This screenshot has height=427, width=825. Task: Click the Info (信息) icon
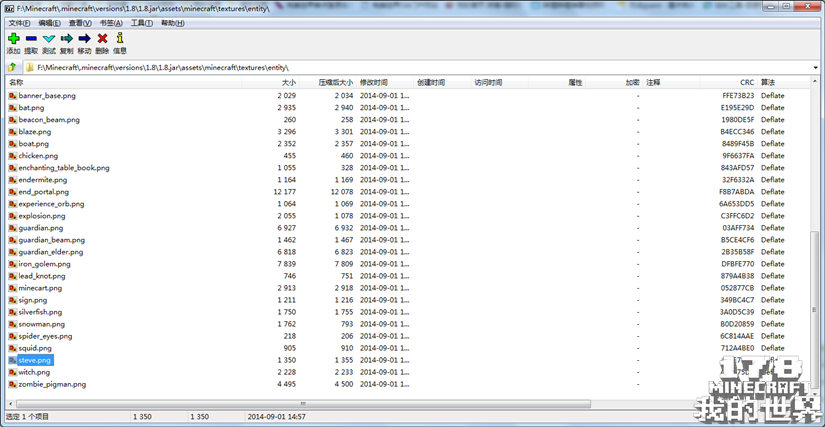pos(120,38)
